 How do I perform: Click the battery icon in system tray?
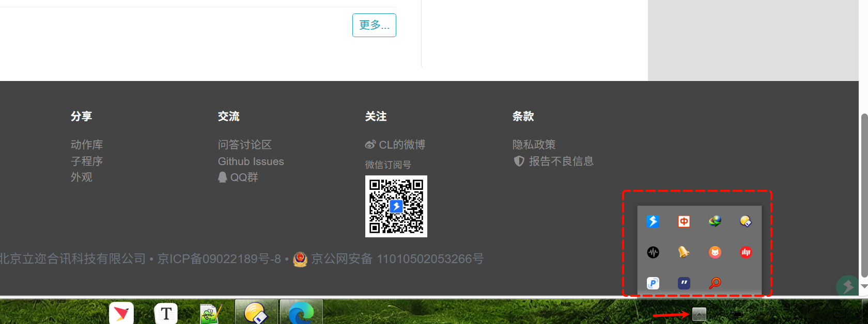(x=737, y=313)
